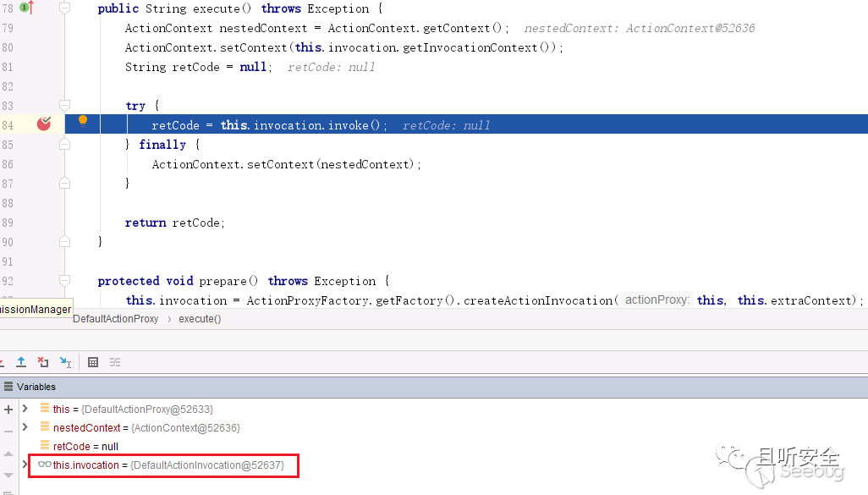
Task: Click the implements marker icon on line 78
Action: 25,8
